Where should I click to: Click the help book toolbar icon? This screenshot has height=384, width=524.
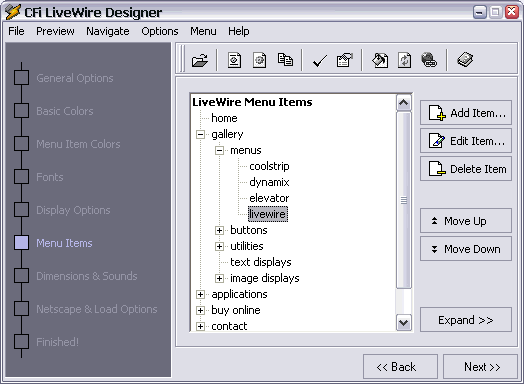[465, 60]
